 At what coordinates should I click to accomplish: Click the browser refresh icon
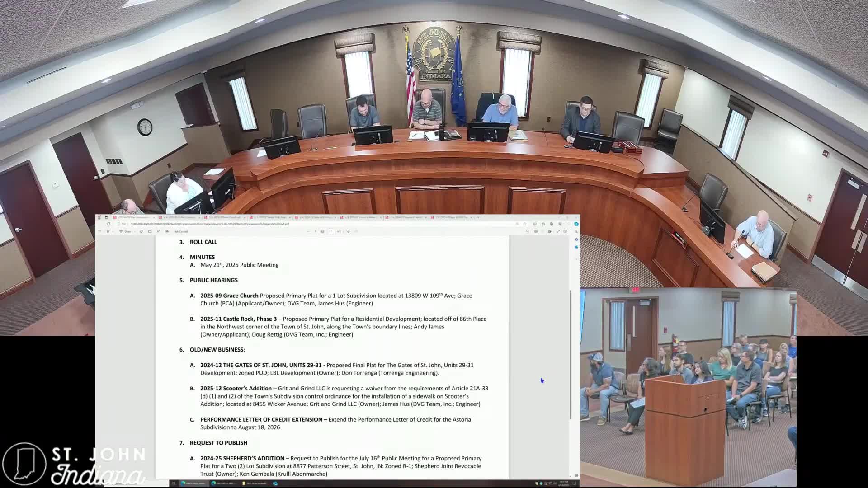point(108,224)
